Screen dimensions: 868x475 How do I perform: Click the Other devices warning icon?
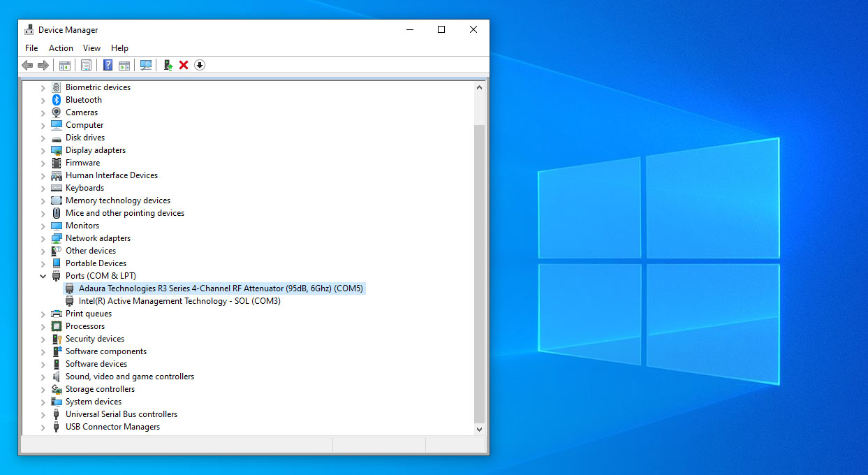tap(57, 251)
